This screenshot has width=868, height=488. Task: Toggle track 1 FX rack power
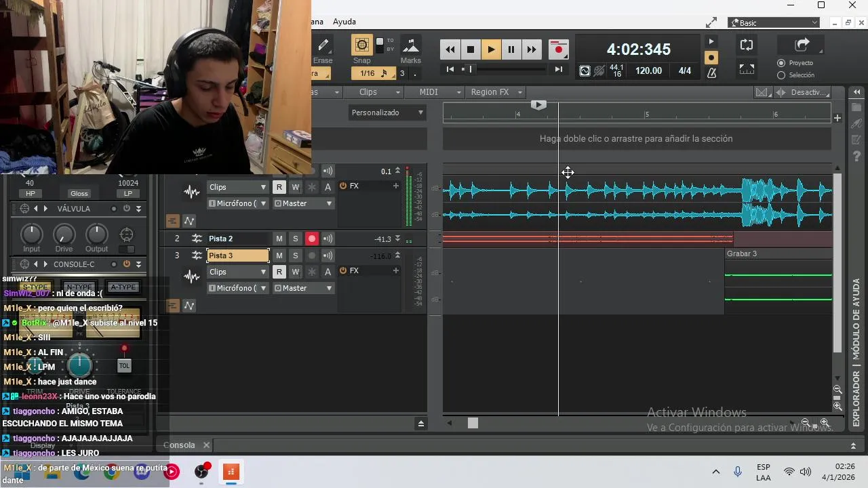pyautogui.click(x=343, y=186)
